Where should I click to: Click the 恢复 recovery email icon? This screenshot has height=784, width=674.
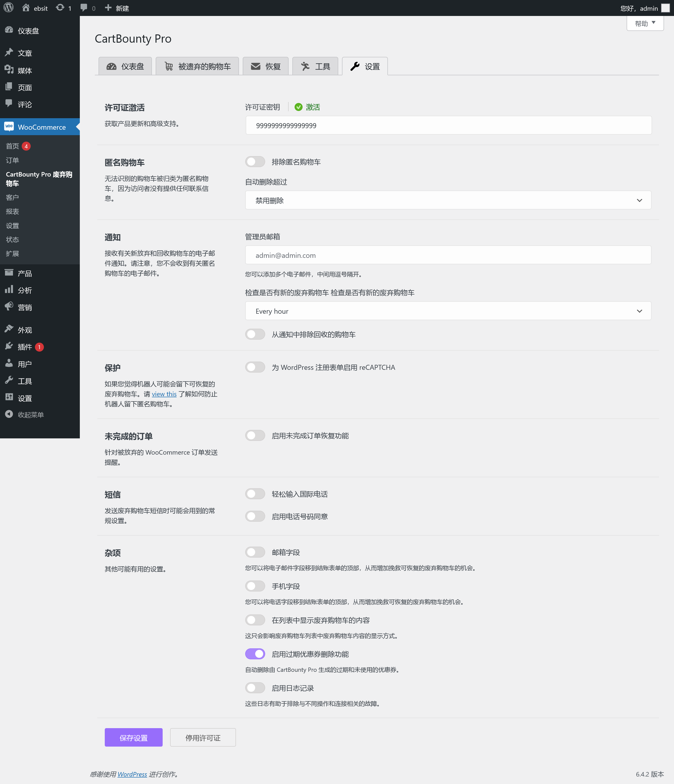255,66
